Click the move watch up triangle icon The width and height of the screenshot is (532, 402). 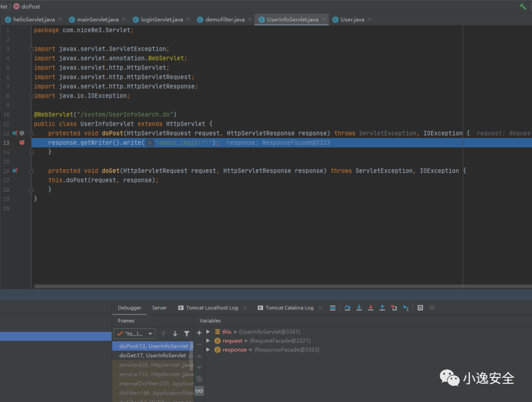[199, 356]
